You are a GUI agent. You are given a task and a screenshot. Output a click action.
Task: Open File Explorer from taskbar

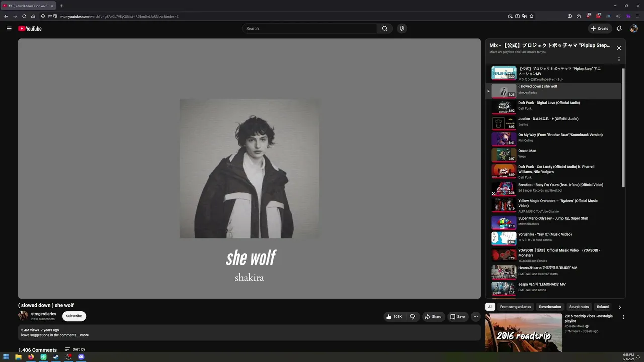point(19,357)
